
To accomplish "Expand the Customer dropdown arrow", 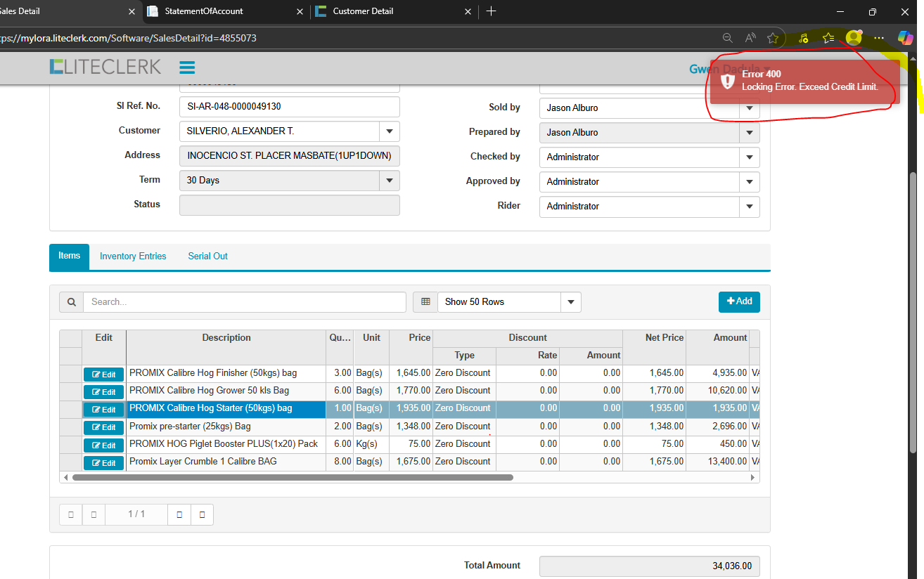I will [389, 131].
